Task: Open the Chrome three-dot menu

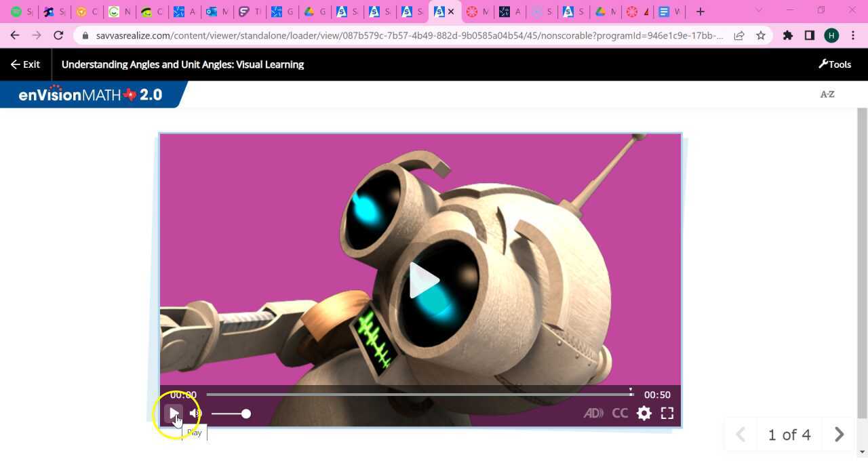Action: coord(853,35)
